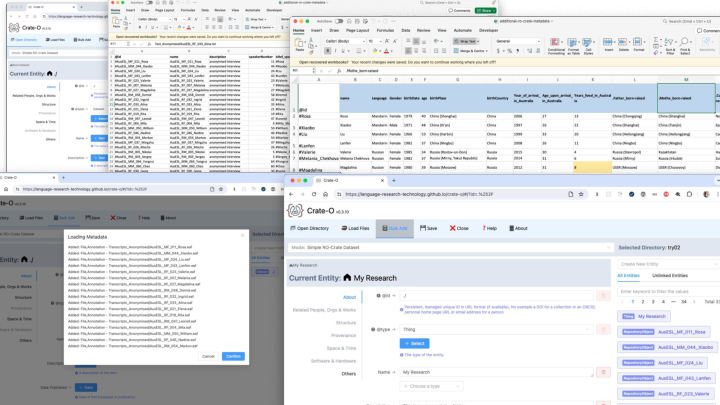Open Cell Styles in front Excel window

588,47
